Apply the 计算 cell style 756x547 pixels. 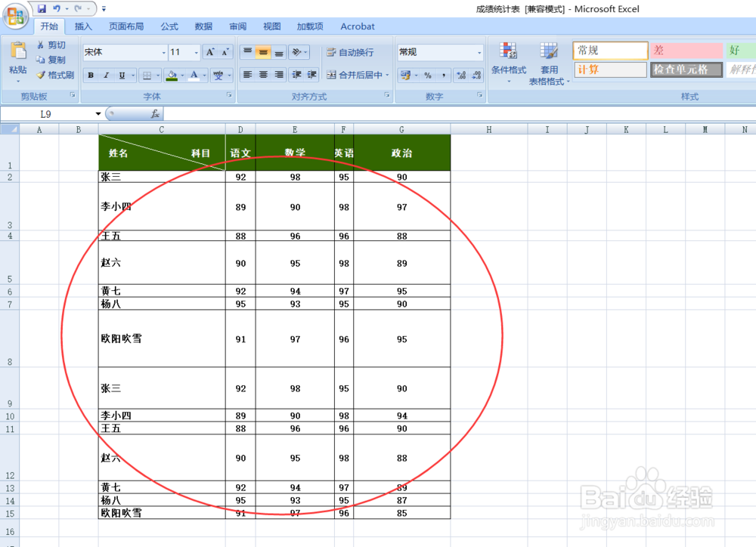coord(610,70)
